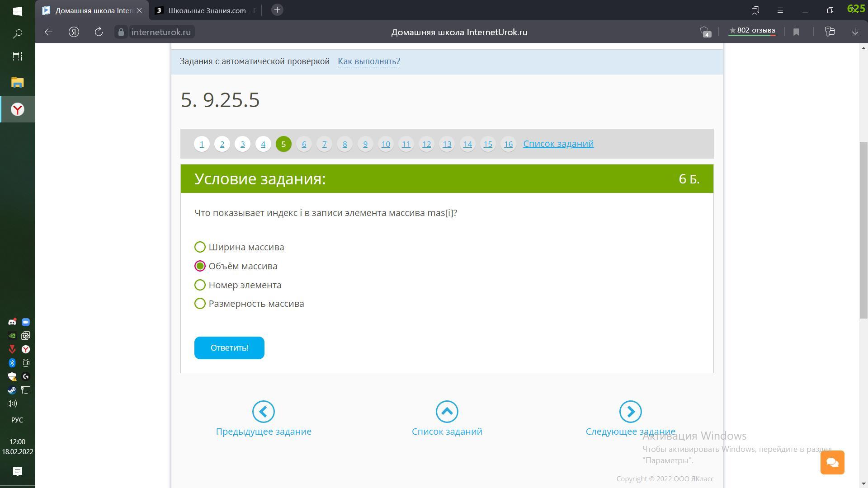
Task: Bookmark the page with the flag icon
Action: point(796,32)
